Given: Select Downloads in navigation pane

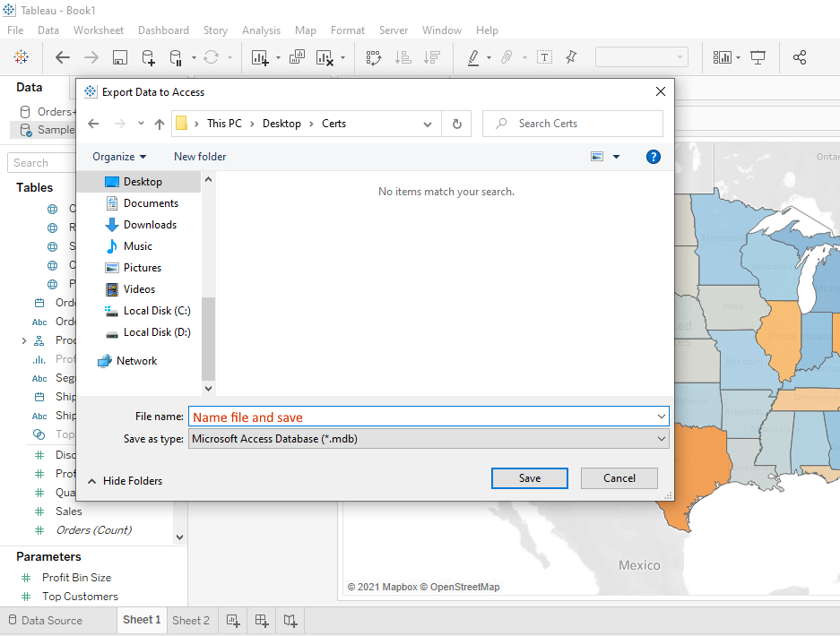Looking at the screenshot, I should click(141, 225).
